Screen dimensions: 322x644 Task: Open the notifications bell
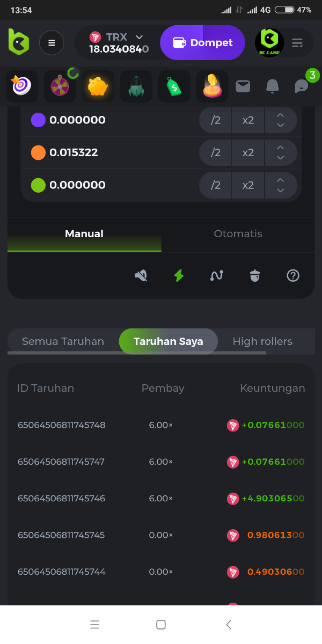(x=273, y=86)
